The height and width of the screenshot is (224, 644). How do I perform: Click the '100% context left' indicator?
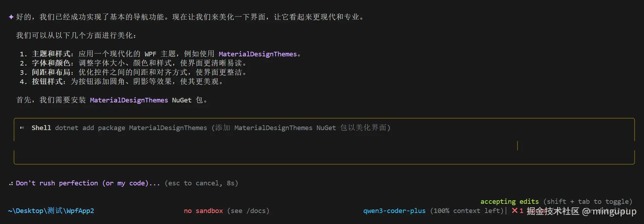click(x=467, y=211)
